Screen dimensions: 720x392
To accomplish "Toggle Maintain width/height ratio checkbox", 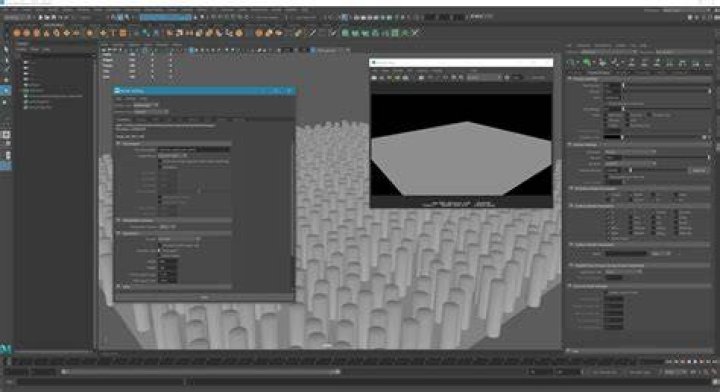I will coord(160,246).
